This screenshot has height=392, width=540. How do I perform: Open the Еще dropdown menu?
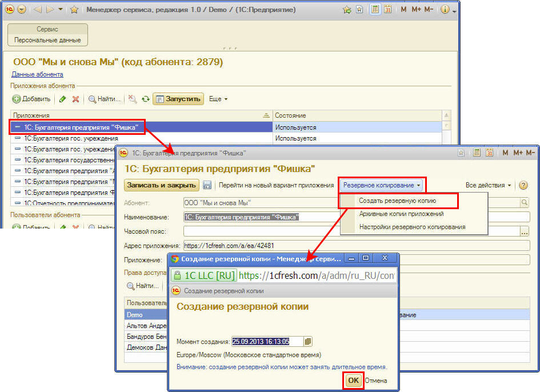(218, 99)
